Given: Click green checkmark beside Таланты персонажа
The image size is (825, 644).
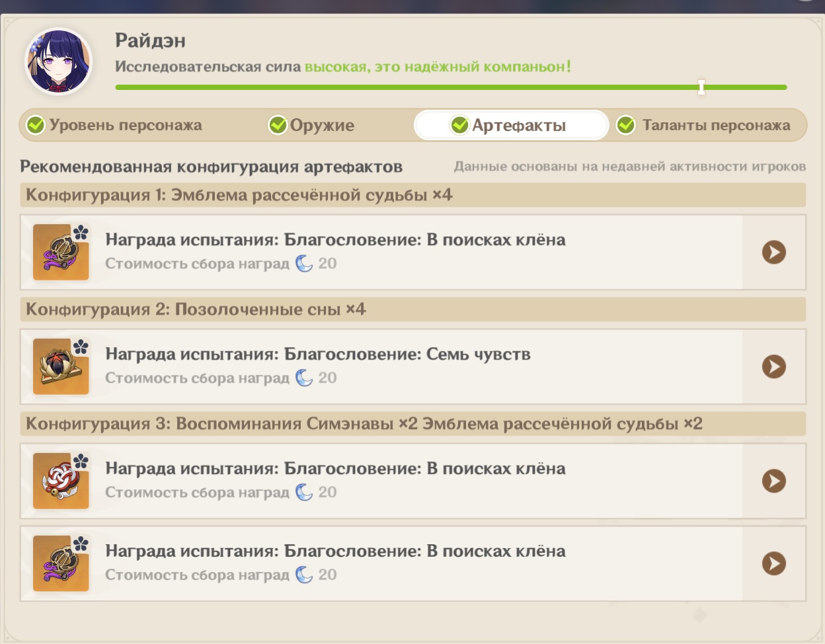Looking at the screenshot, I should click(625, 124).
